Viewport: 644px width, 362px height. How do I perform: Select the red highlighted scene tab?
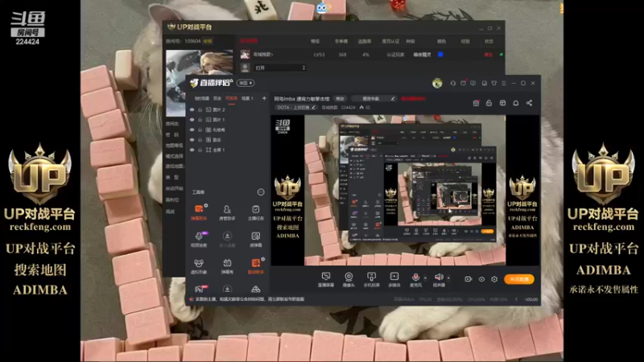coord(232,98)
